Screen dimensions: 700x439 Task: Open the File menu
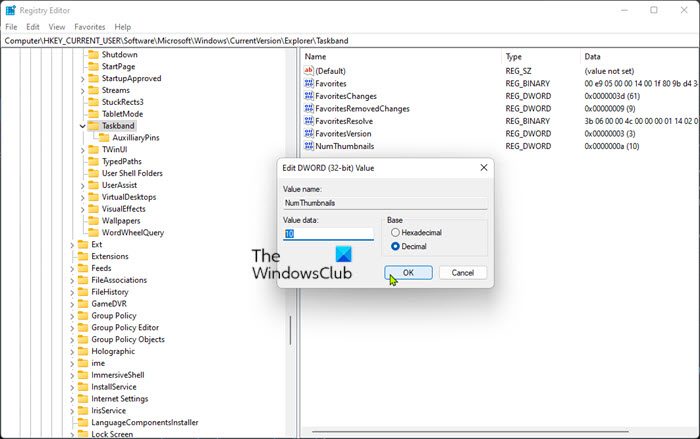tap(11, 27)
